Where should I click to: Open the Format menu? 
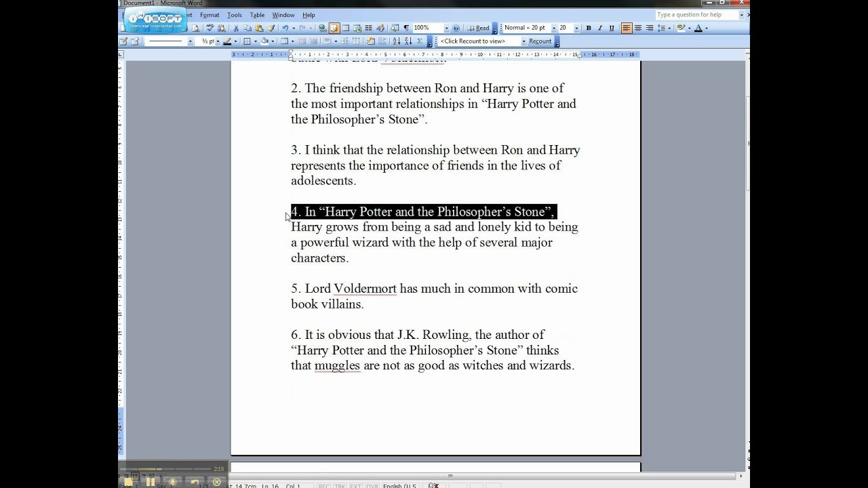point(210,15)
